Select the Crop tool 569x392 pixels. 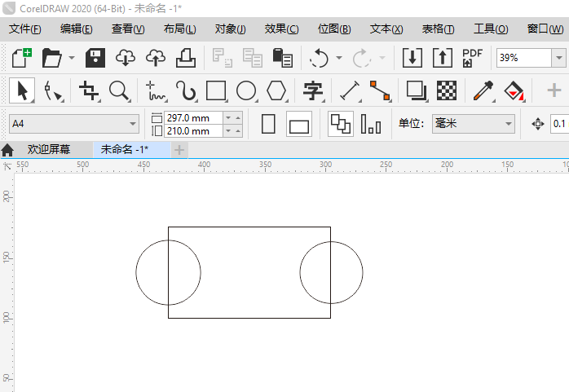coord(90,90)
